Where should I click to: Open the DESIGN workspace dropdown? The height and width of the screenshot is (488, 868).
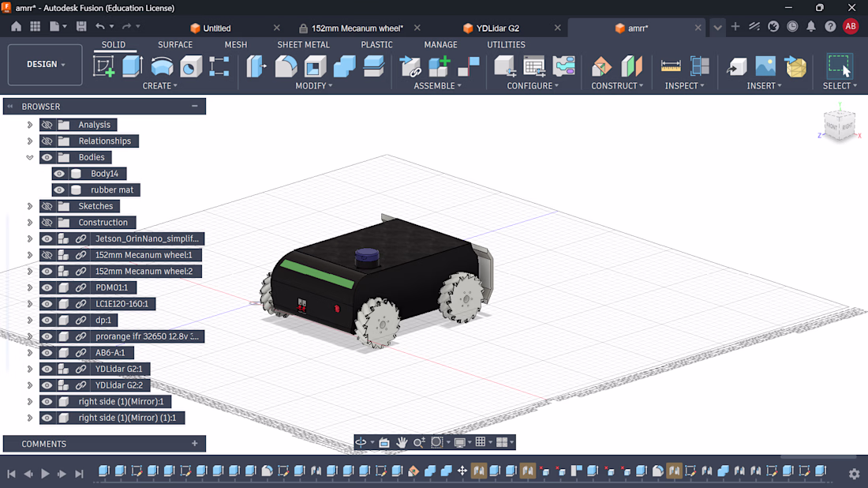(46, 64)
